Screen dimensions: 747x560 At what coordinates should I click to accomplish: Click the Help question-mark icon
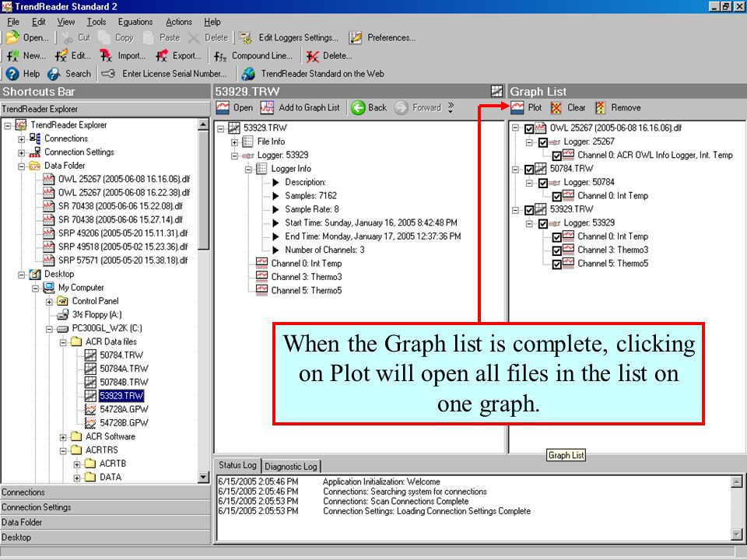tap(12, 74)
